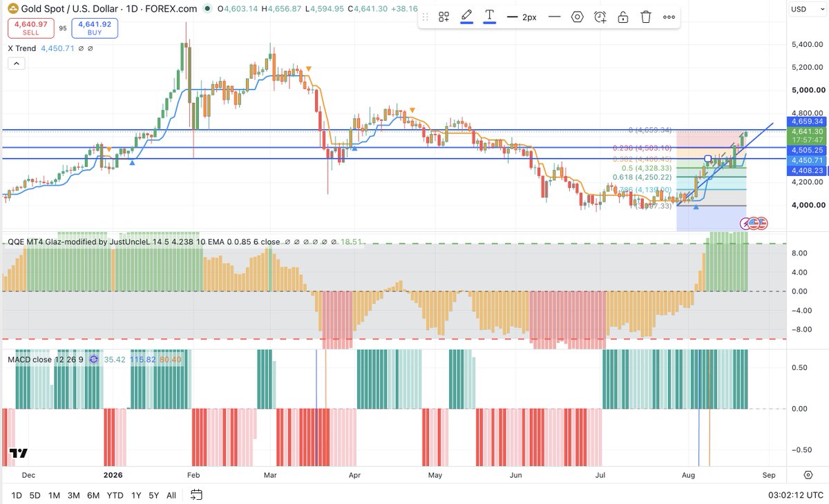829x504 pixels.
Task: Select the All time range
Action: pyautogui.click(x=171, y=495)
